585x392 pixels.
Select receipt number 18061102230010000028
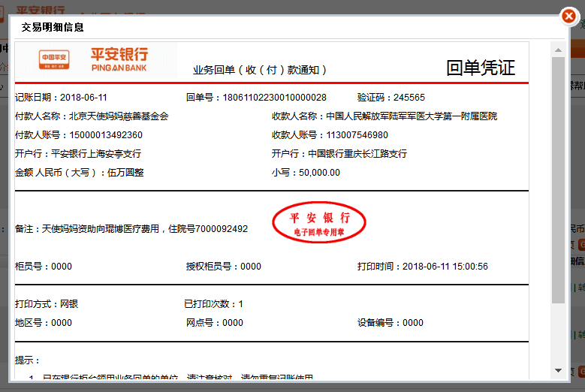click(x=274, y=98)
